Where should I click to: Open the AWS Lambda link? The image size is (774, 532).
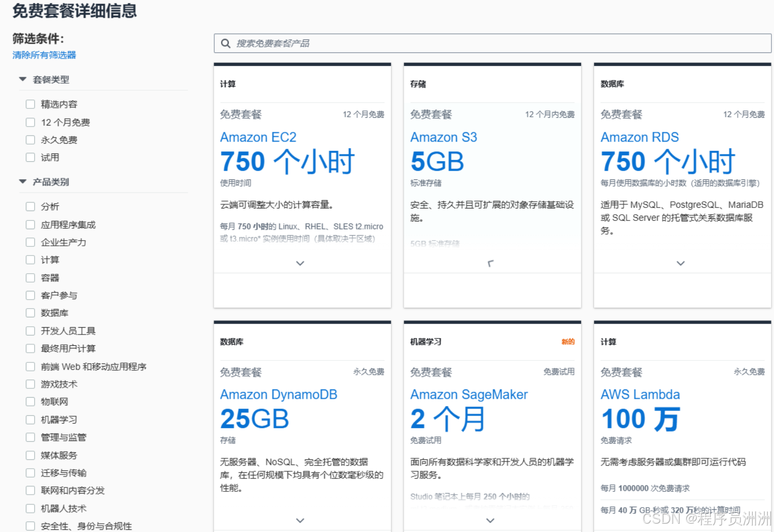tap(640, 395)
